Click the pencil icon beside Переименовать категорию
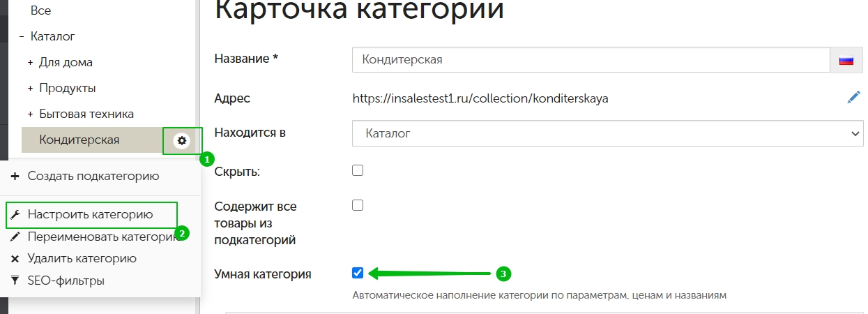The width and height of the screenshot is (868, 314). click(15, 237)
